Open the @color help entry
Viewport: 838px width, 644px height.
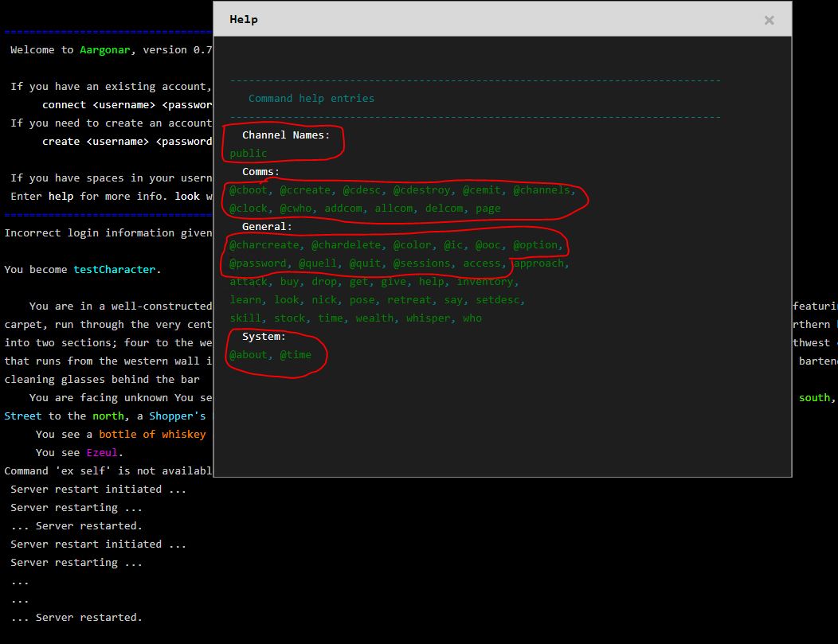[x=412, y=245]
